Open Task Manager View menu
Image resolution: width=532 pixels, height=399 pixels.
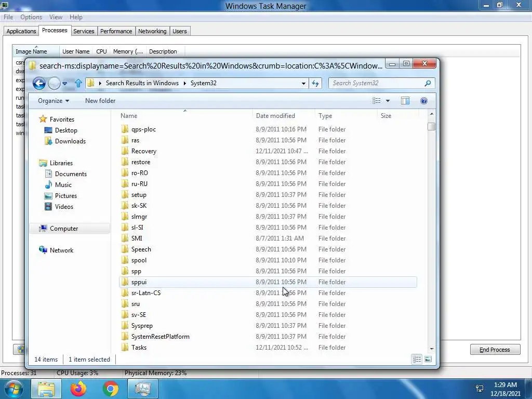coord(56,17)
